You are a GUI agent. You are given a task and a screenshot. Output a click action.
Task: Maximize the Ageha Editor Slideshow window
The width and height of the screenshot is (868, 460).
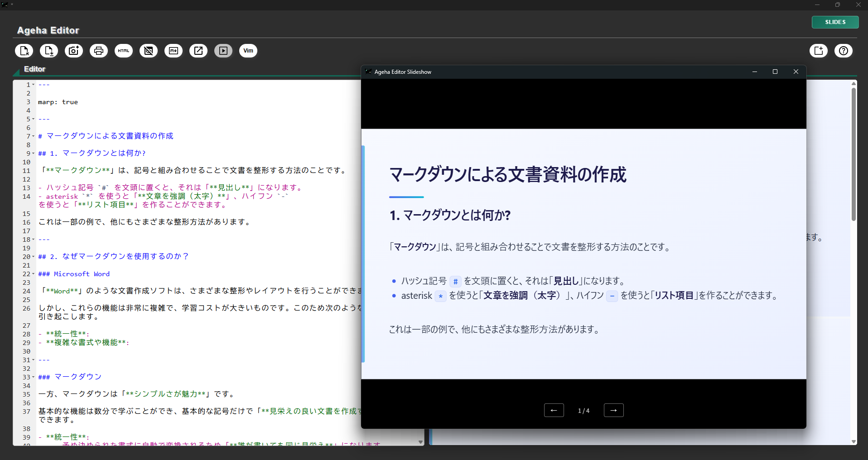775,72
